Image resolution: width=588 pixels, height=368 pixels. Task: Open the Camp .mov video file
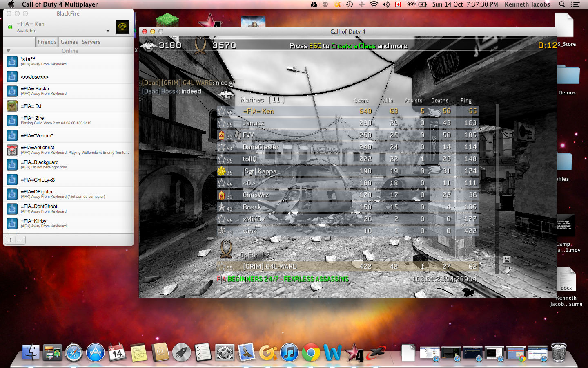coord(566,225)
